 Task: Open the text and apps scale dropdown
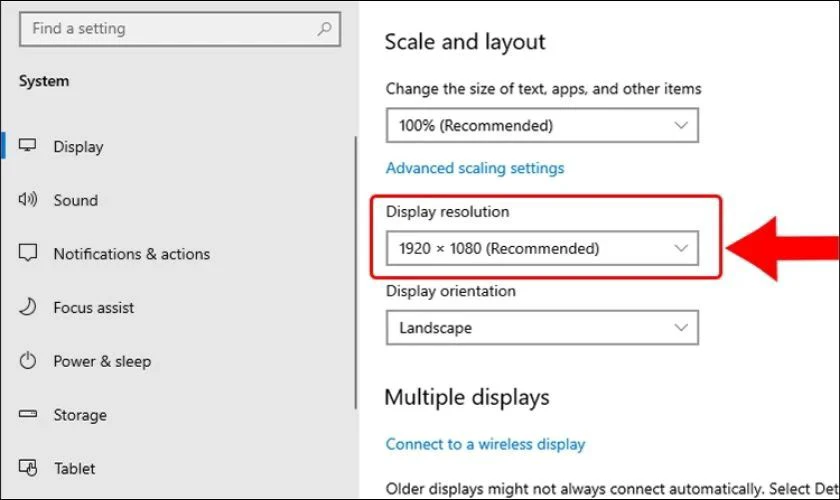[541, 126]
